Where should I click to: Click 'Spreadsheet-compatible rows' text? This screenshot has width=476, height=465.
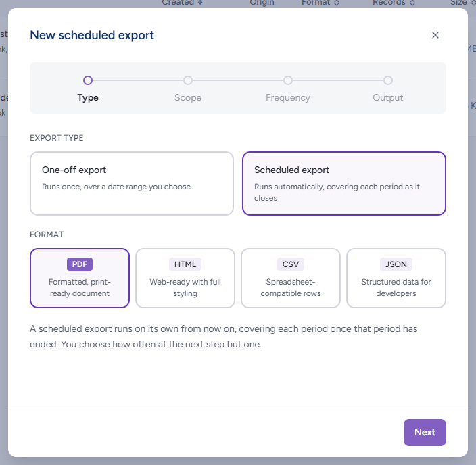(x=291, y=287)
